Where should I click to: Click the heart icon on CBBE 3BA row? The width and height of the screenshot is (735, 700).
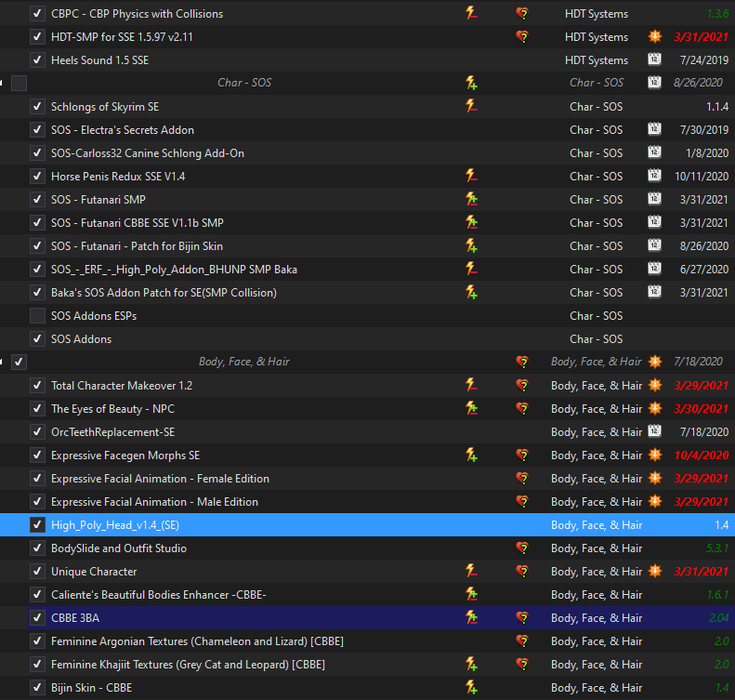(x=522, y=618)
